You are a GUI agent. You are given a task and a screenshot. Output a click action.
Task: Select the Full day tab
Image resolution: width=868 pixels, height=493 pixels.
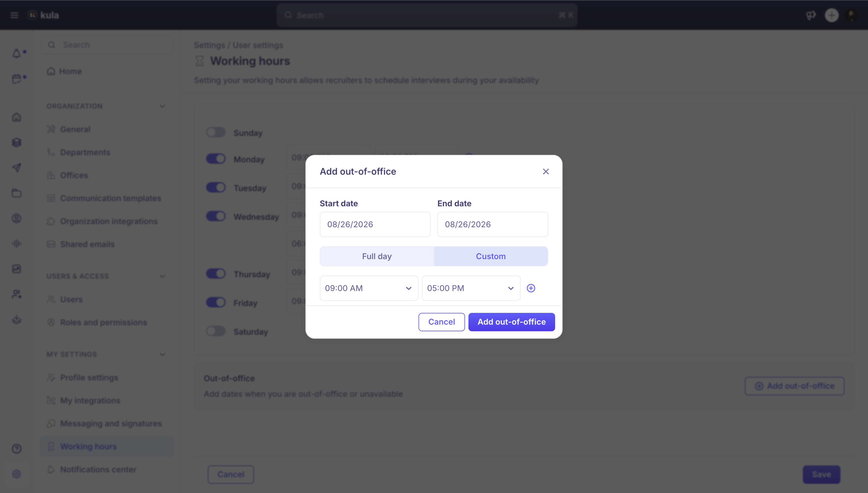[377, 256]
